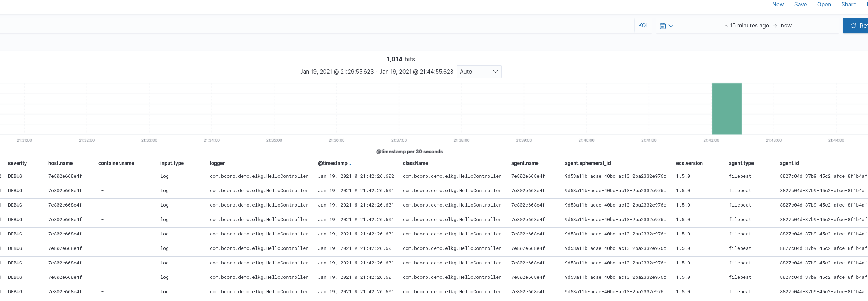Sort by the @timestamp column header

(333, 163)
